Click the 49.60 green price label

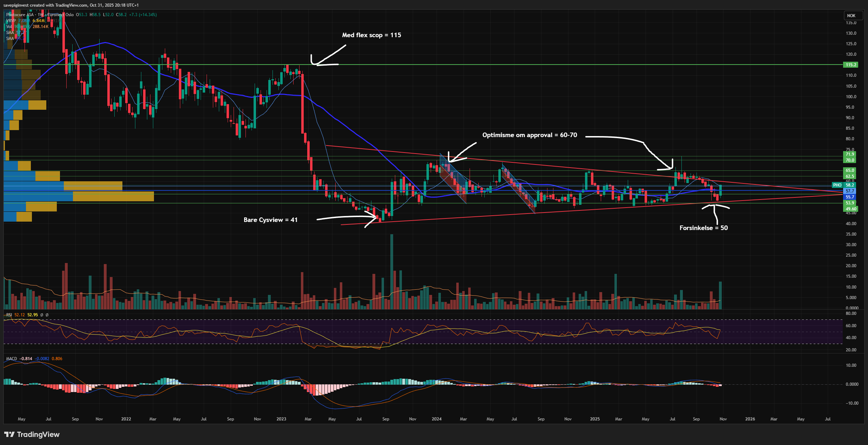click(850, 209)
